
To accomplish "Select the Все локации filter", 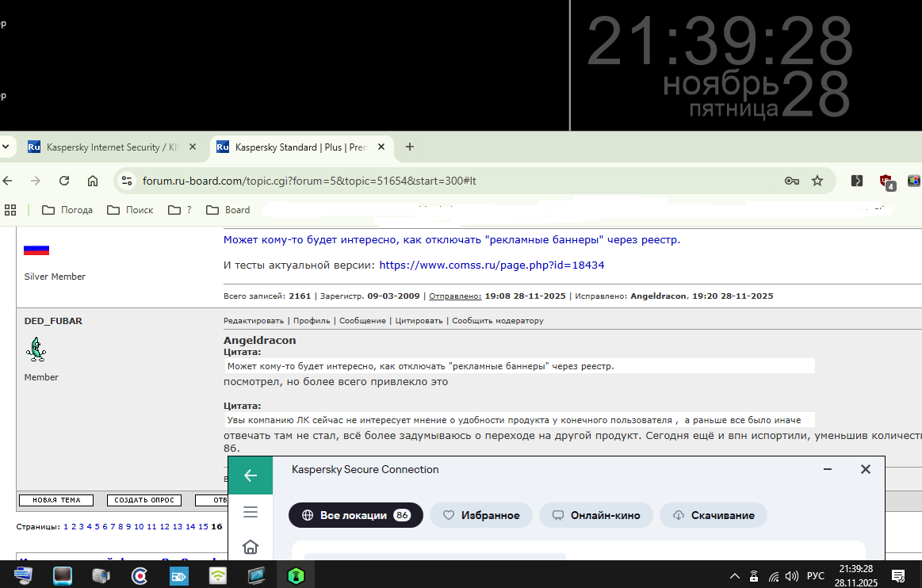I will [x=356, y=515].
